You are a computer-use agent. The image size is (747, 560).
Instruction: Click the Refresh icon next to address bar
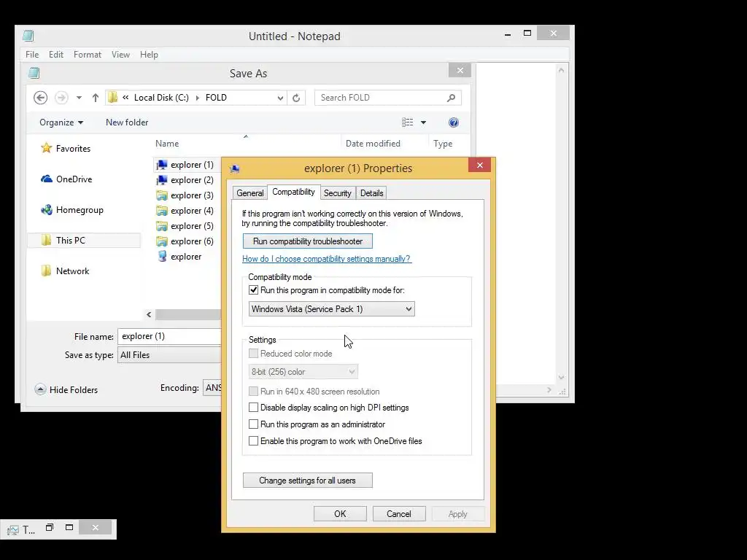(x=296, y=98)
